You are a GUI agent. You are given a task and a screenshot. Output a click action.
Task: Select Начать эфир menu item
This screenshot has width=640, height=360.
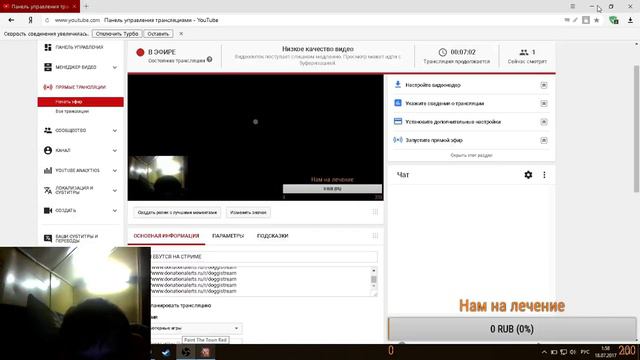[x=80, y=102]
